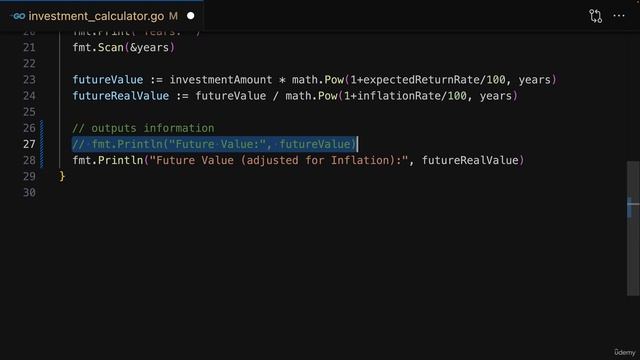Click the Udemy watermark logo

point(625,352)
